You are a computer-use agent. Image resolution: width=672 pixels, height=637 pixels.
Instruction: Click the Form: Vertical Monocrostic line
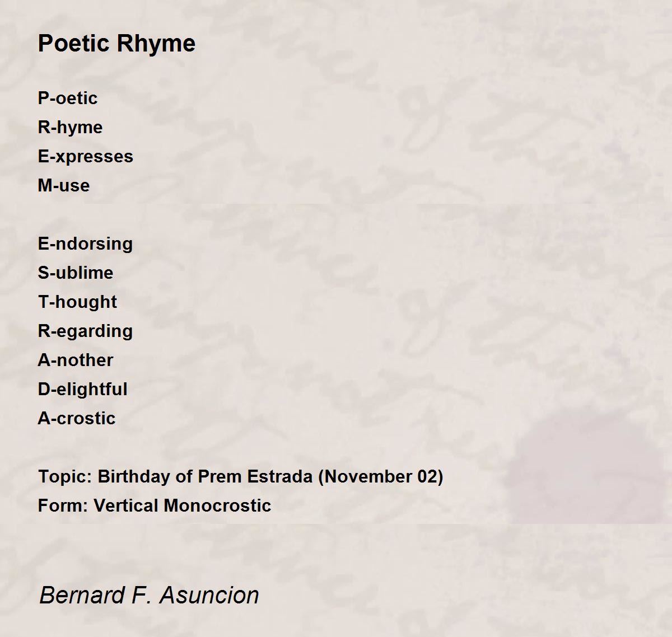[155, 505]
